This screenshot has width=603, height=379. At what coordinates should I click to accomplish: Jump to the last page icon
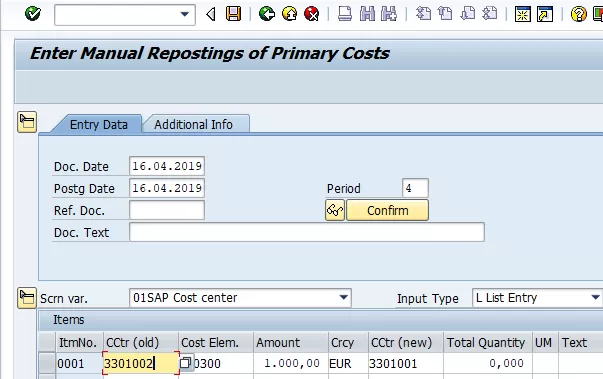coord(490,14)
